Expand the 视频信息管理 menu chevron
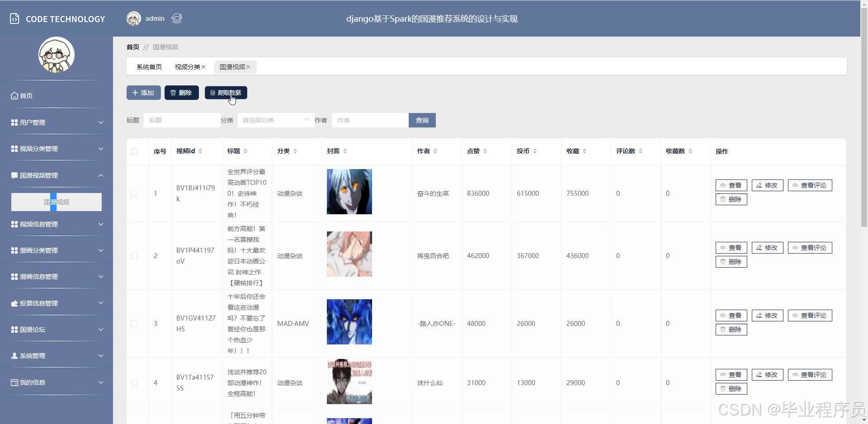The image size is (868, 424). [101, 224]
